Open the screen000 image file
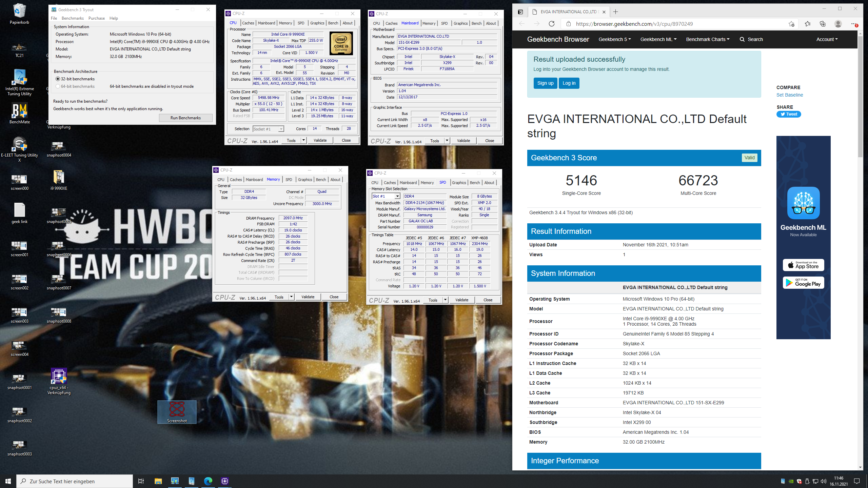Screen dimensions: 868x488 (x=19, y=182)
